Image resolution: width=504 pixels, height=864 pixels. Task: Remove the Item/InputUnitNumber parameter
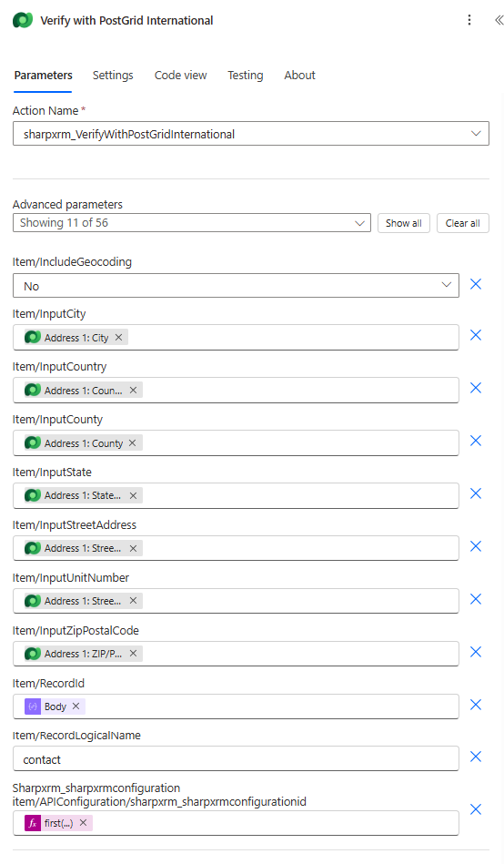coord(476,599)
